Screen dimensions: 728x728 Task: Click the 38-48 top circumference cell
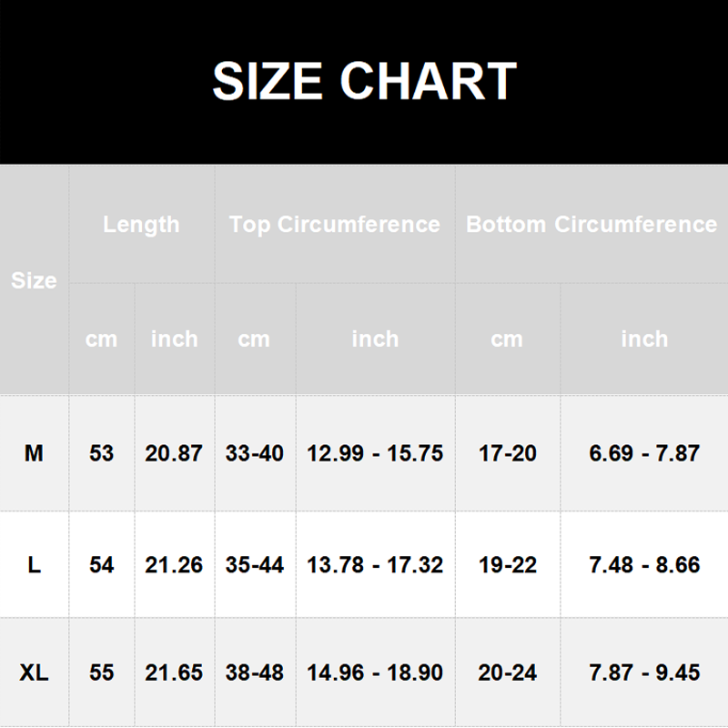coord(255,672)
